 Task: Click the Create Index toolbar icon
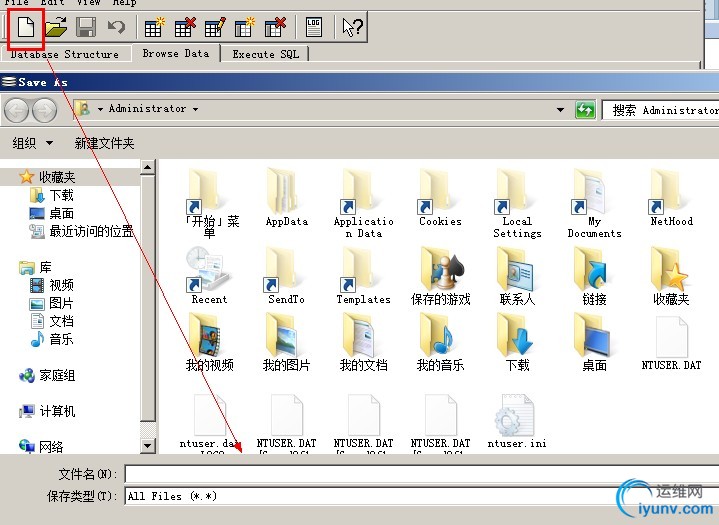pyautogui.click(x=244, y=27)
